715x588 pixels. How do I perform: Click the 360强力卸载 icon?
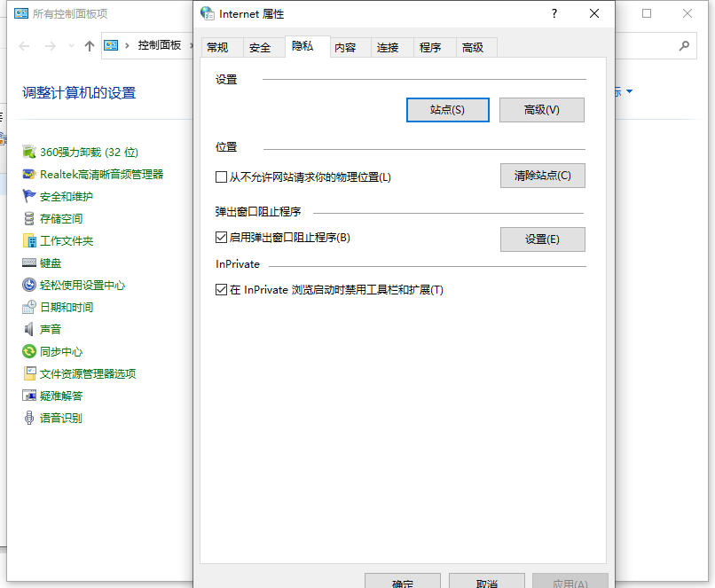(x=29, y=153)
